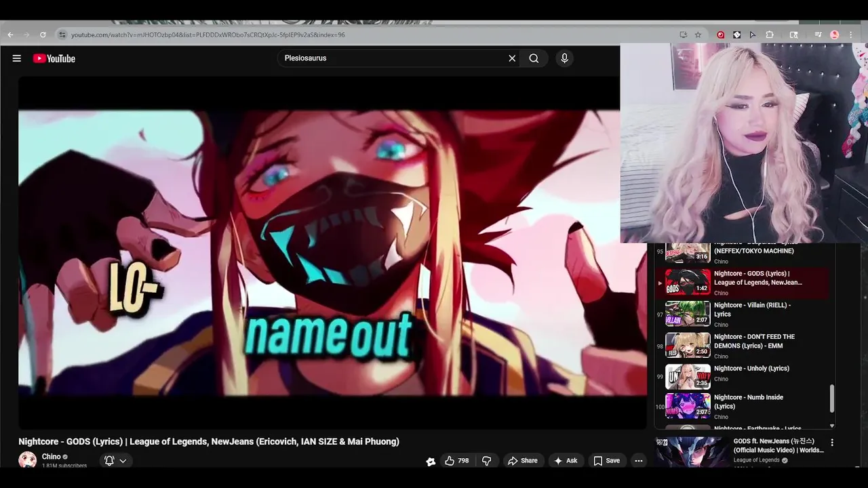Play NEFFEX/TOKYO MACHINE playlist item 95
Viewport: 868px width, 488px height.
pyautogui.click(x=743, y=253)
